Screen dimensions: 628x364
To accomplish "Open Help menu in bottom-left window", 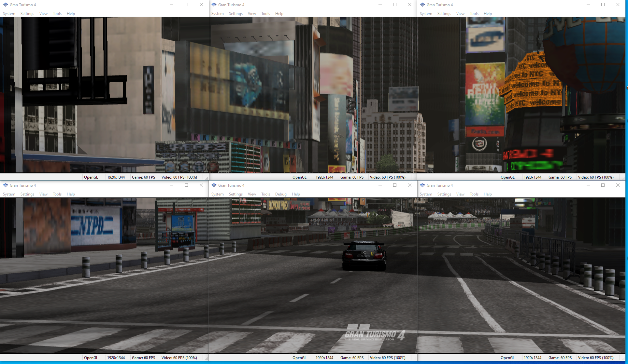I will tap(71, 194).
